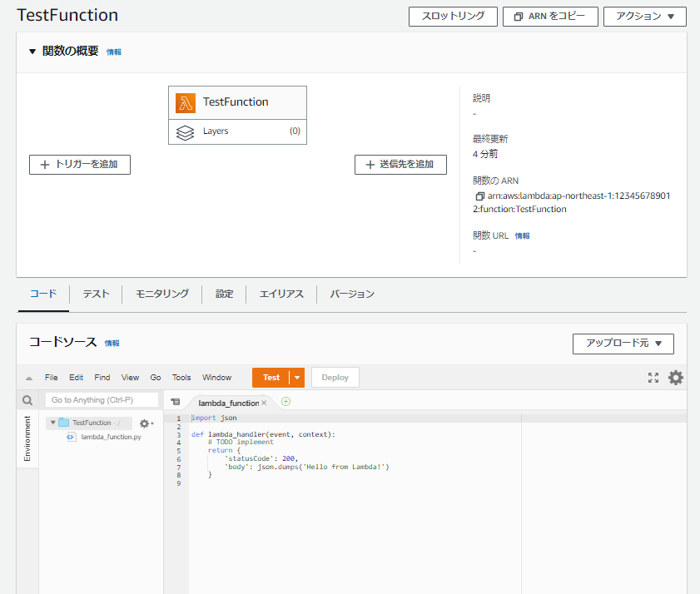Switch to the 設定 tab
The height and width of the screenshot is (594, 700).
coord(224,295)
